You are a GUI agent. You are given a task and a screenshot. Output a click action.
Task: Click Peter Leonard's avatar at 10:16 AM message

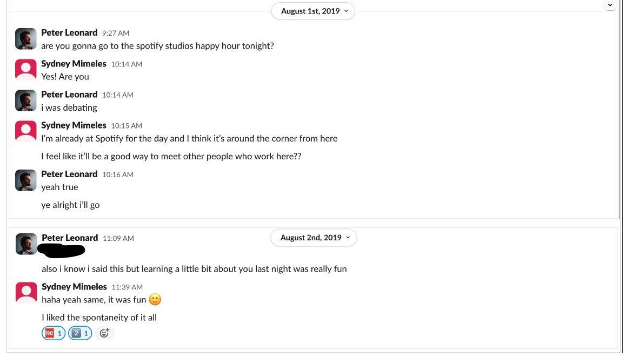coord(26,180)
